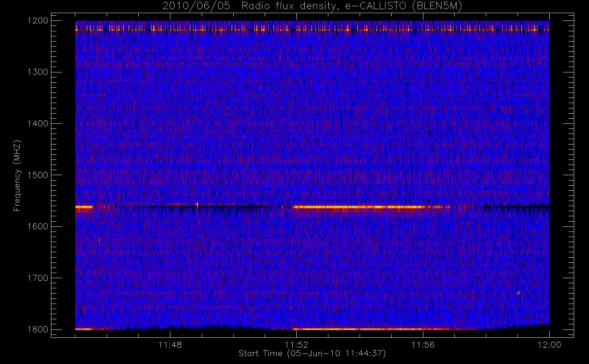Click the 11:52 time tick label
Screen dimensions: 589x364
(296, 345)
